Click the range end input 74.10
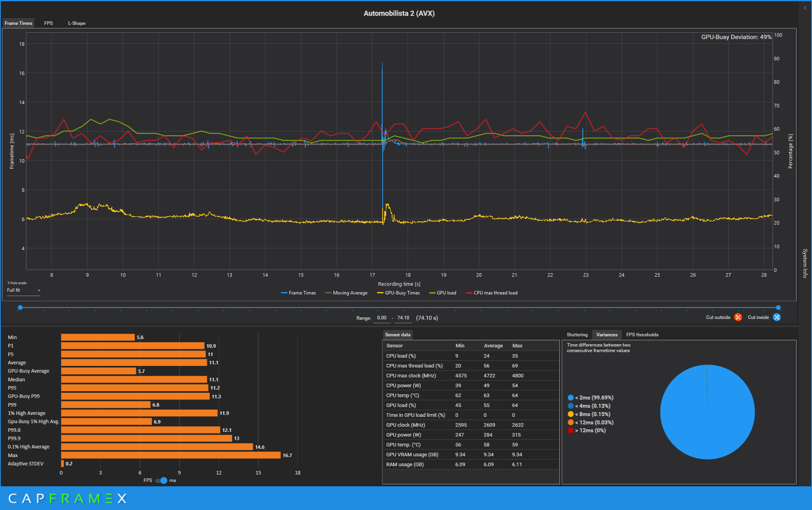The width and height of the screenshot is (812, 510). [403, 318]
